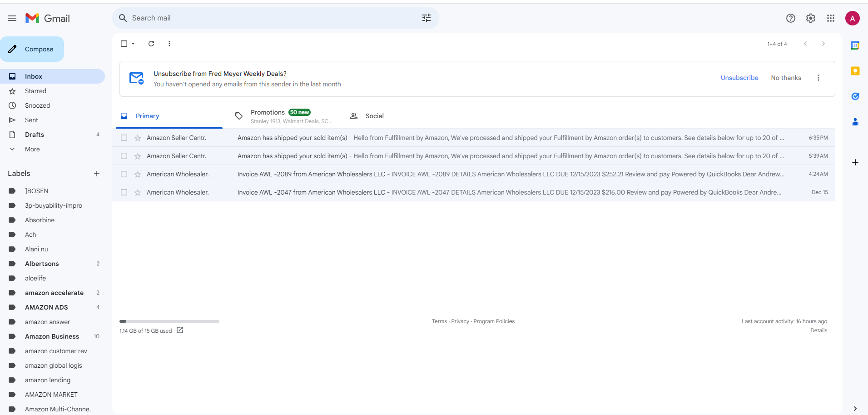
Task: Switch to the Promotions tab
Action: [x=284, y=116]
